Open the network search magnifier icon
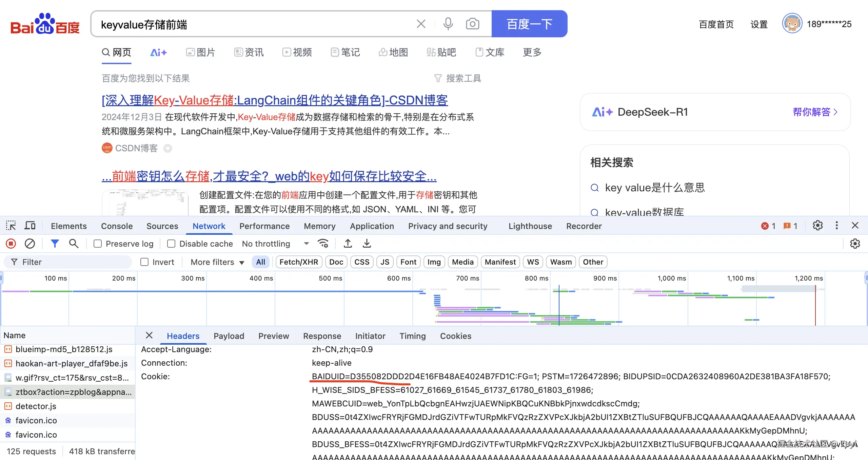This screenshot has height=460, width=868. click(x=74, y=244)
